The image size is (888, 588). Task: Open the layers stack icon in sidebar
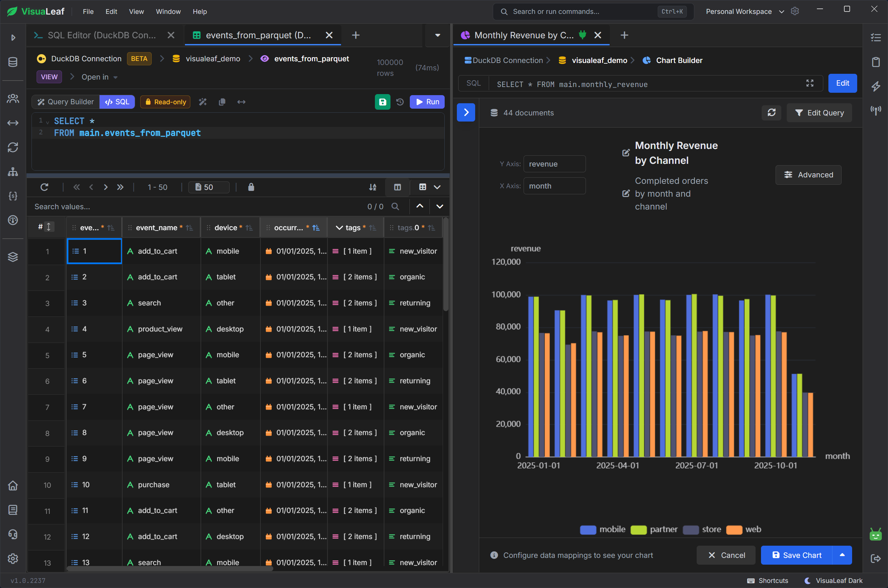pos(13,257)
